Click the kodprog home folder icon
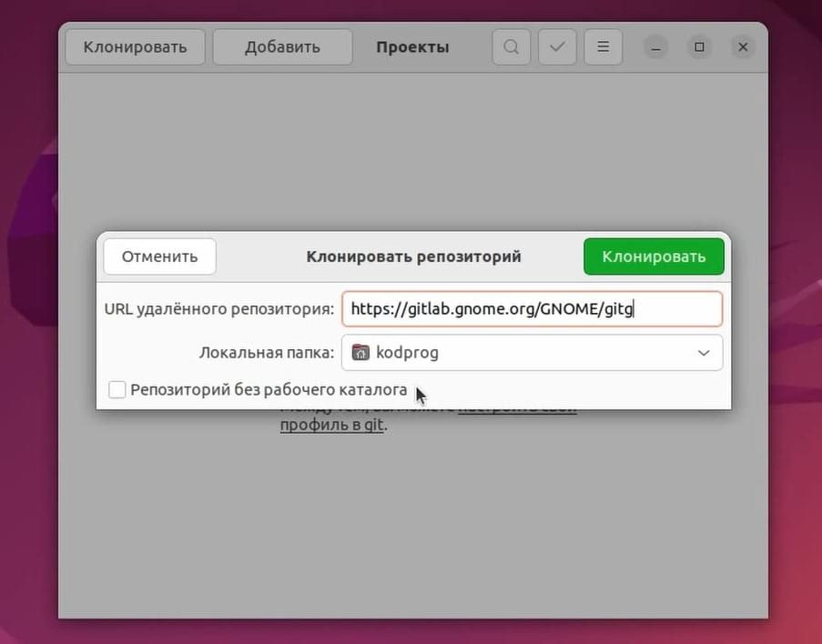 coord(360,353)
